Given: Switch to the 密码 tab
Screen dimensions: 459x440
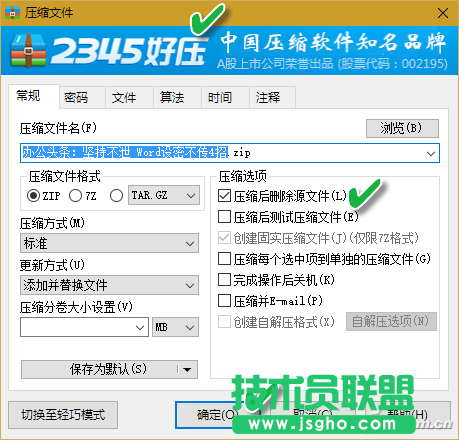Looking at the screenshot, I should click(x=76, y=97).
